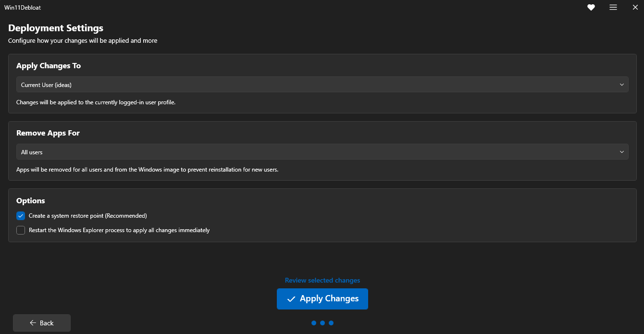Enable Restart the Windows Explorer process checkbox
644x334 pixels.
[21, 230]
